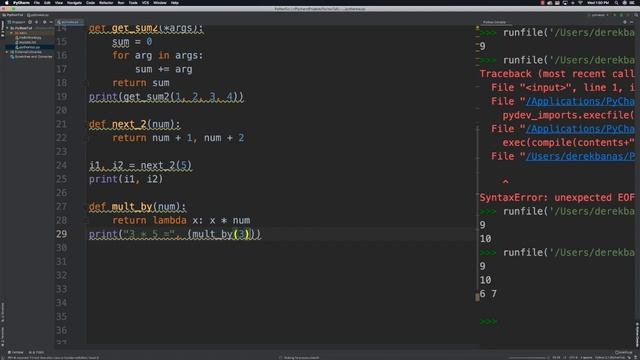Click the PythonTut breadcrumb in navigation bar
This screenshot has width=640, height=360.
[x=13, y=15]
